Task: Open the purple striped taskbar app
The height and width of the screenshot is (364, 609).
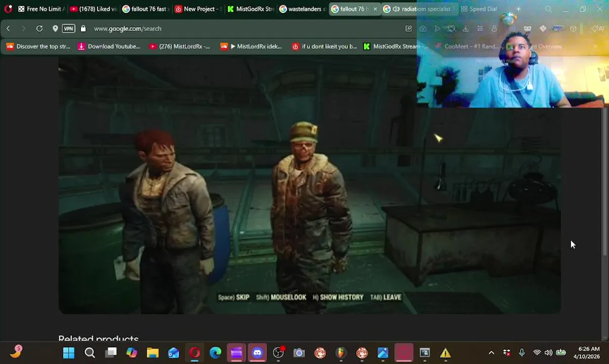Action: tap(236, 353)
